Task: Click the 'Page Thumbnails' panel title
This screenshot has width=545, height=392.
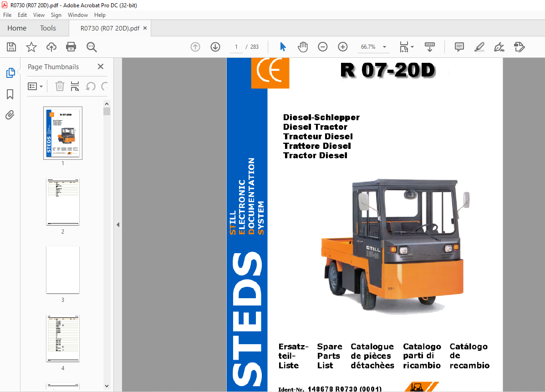Action: pyautogui.click(x=53, y=67)
